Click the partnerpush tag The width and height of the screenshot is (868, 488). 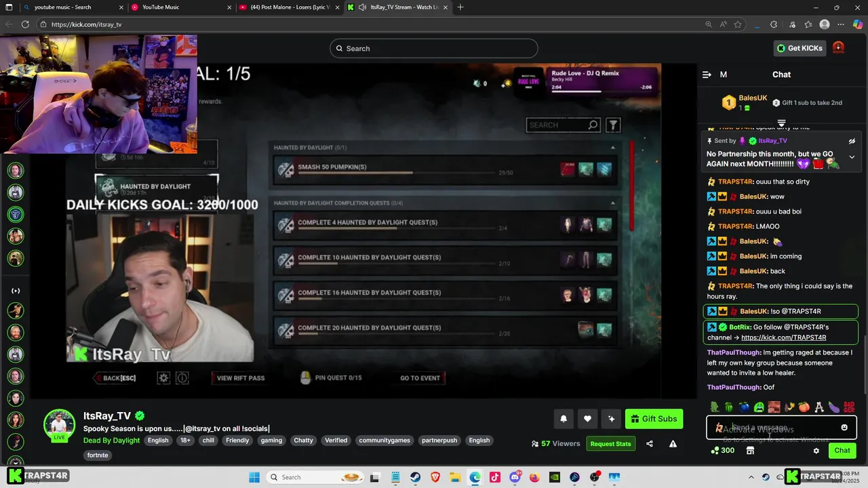[438, 441]
